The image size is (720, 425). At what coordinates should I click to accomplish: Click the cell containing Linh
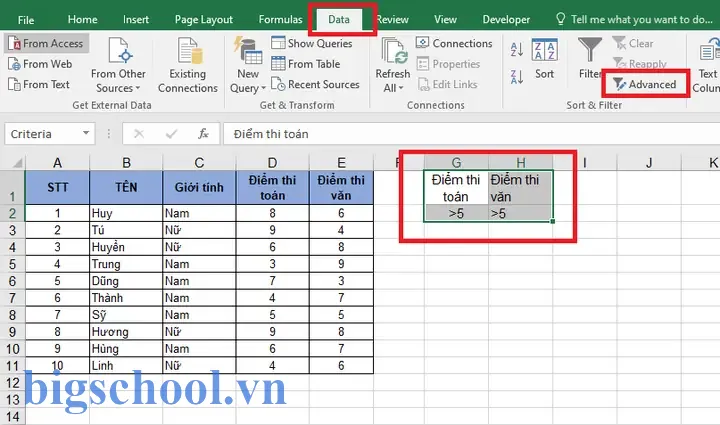coord(126,366)
